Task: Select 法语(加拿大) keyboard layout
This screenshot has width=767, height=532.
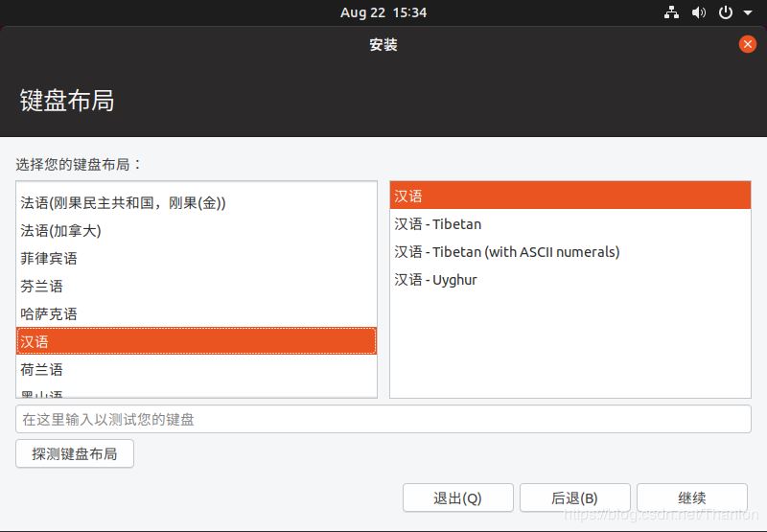Action: 60,231
